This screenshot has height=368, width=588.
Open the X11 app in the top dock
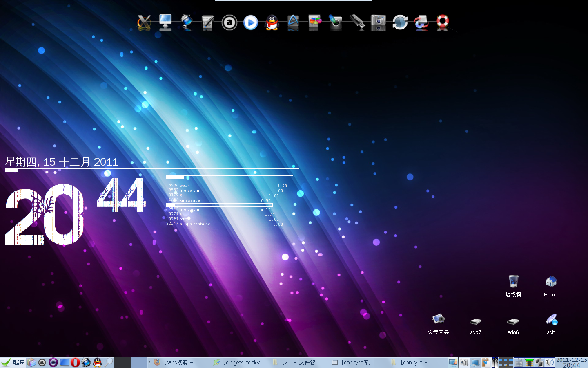[x=144, y=22]
